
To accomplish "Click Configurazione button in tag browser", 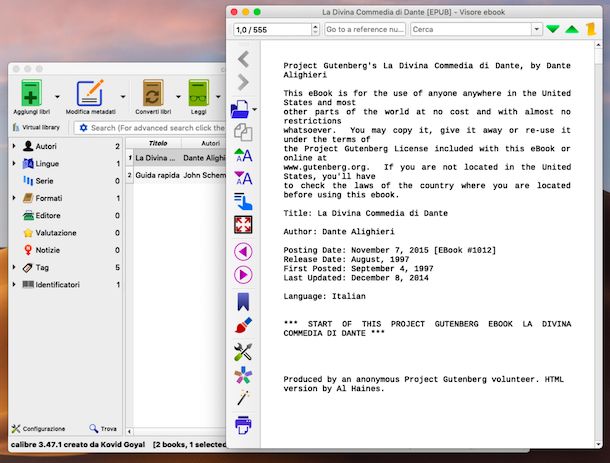I will [x=38, y=429].
